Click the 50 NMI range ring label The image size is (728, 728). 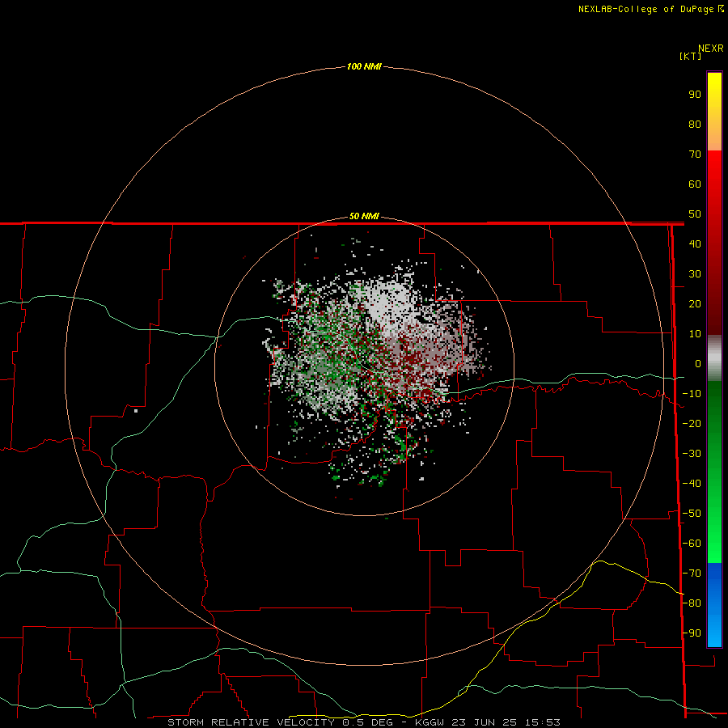click(364, 216)
